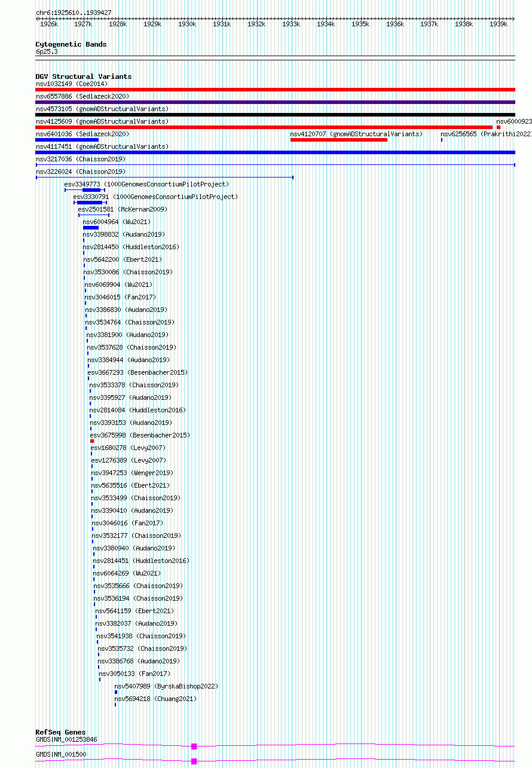The image size is (532, 768).
Task: Click nsv3381900 (Audano2019) label
Action: point(127,335)
